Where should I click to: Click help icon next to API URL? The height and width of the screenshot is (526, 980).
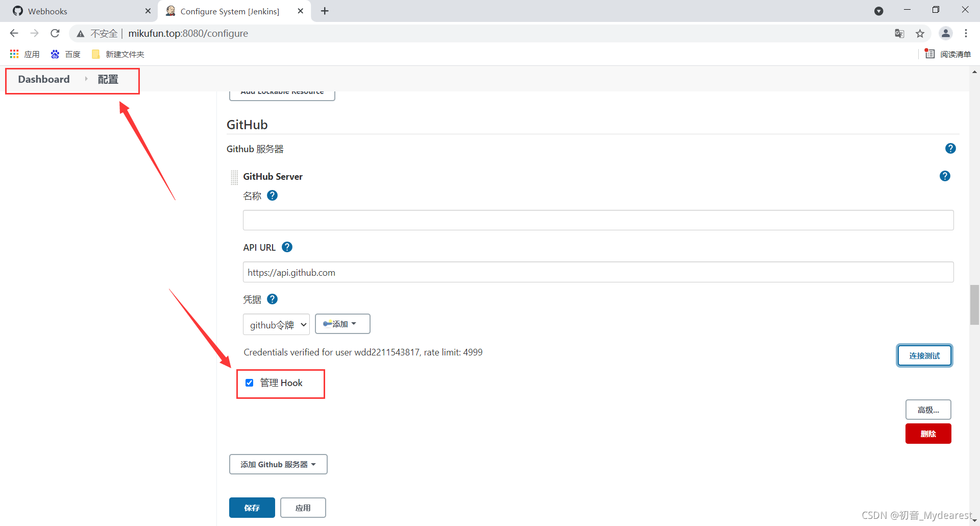click(x=287, y=247)
